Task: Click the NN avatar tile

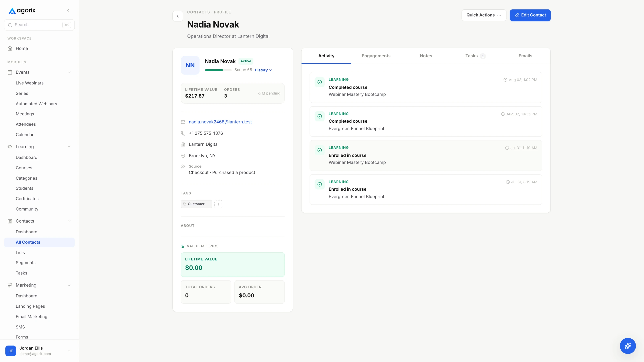Action: click(190, 65)
